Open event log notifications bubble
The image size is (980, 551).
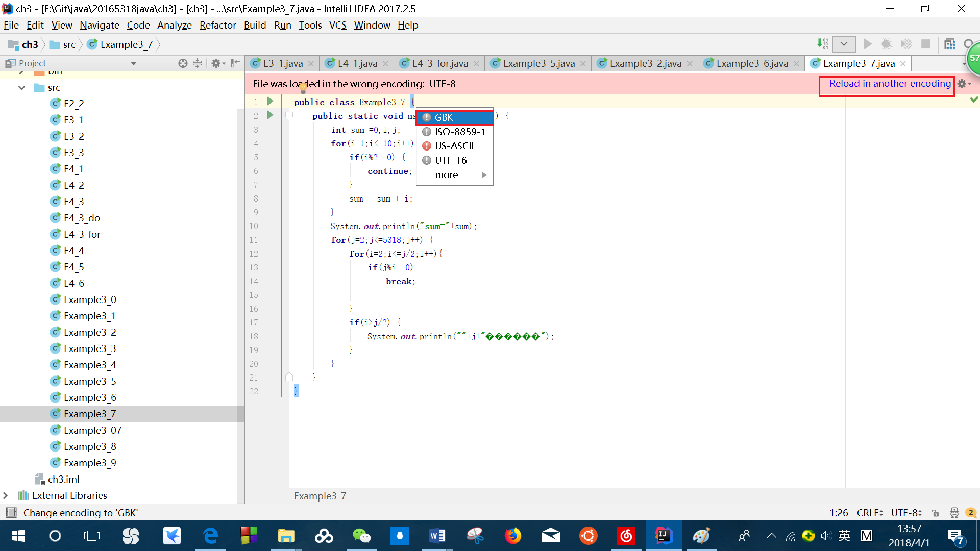[971, 513]
